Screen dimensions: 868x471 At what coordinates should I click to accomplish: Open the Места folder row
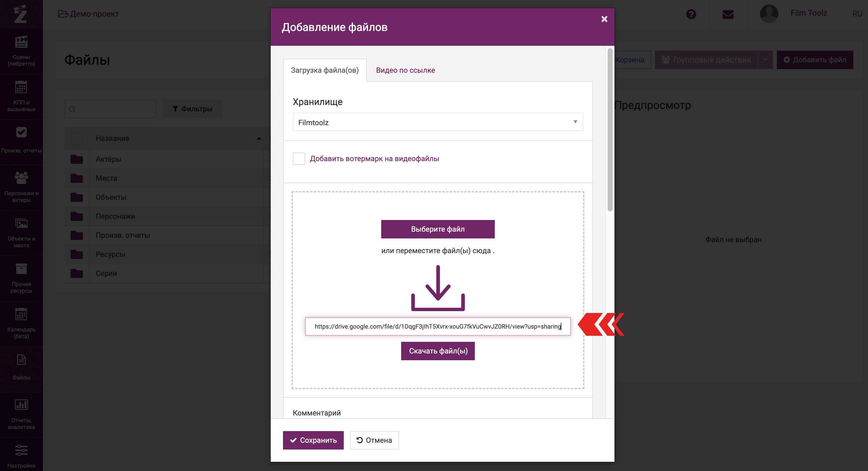(168, 178)
